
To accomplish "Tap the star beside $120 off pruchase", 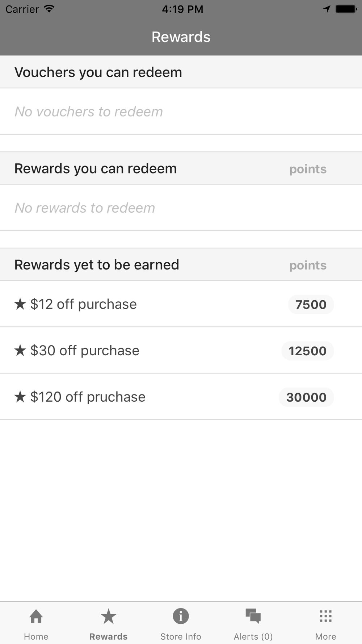I will click(x=20, y=397).
